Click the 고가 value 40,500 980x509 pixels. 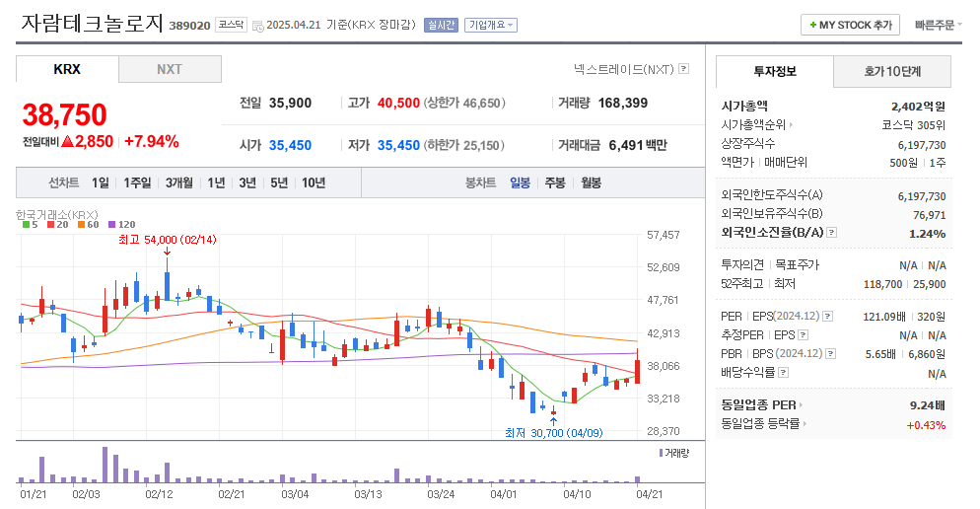click(398, 104)
